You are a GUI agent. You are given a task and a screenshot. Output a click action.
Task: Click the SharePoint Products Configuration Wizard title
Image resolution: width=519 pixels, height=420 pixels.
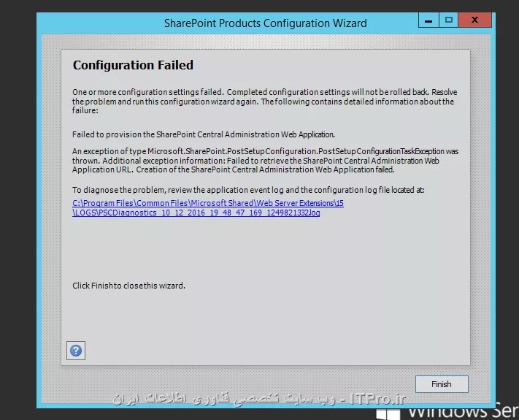coord(266,23)
